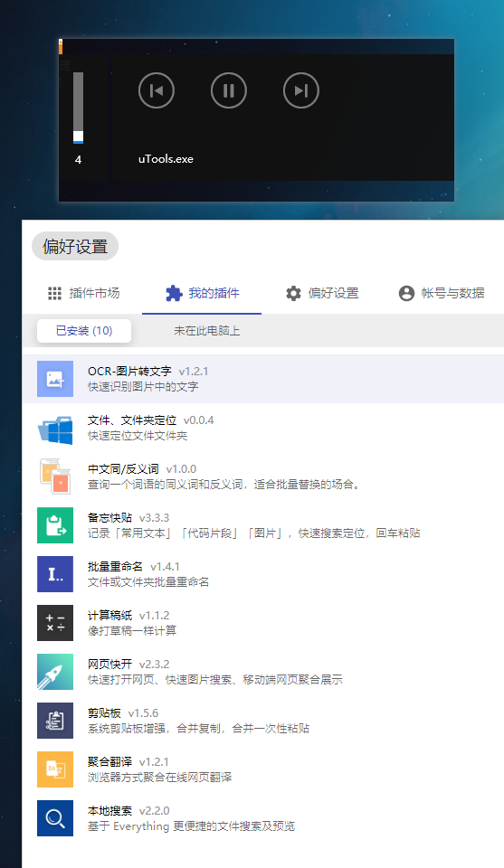This screenshot has height=868, width=504.
Task: Adjust the volume slider showing 4
Action: (78, 108)
